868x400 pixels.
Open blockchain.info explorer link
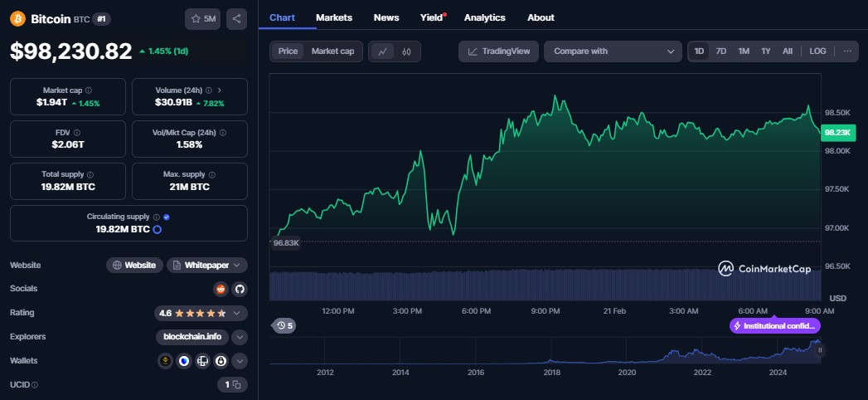point(192,337)
